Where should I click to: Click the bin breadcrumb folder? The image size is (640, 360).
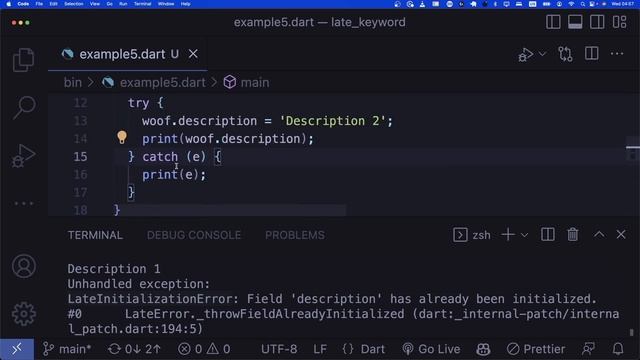[73, 82]
